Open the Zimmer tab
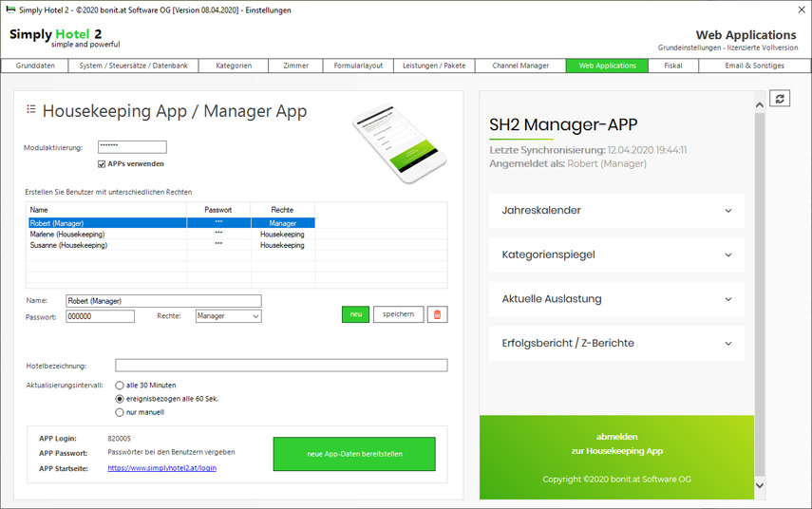812x509 pixels. (x=295, y=66)
